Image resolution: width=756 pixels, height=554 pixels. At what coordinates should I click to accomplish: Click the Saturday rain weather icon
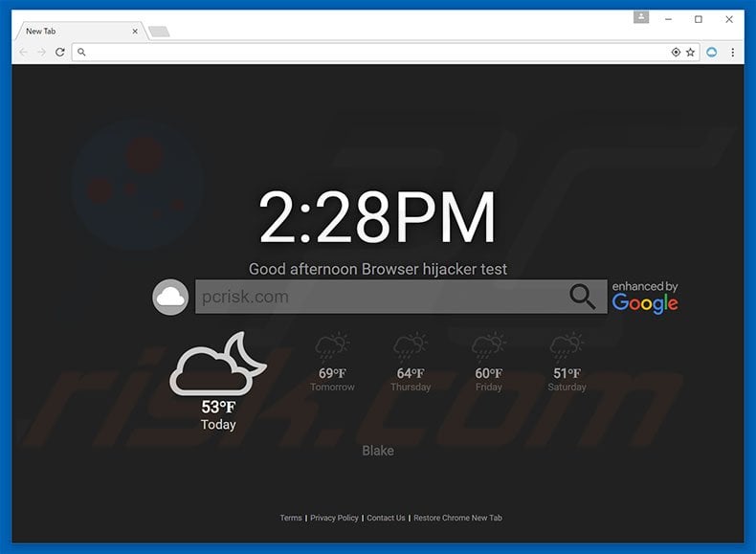[567, 345]
